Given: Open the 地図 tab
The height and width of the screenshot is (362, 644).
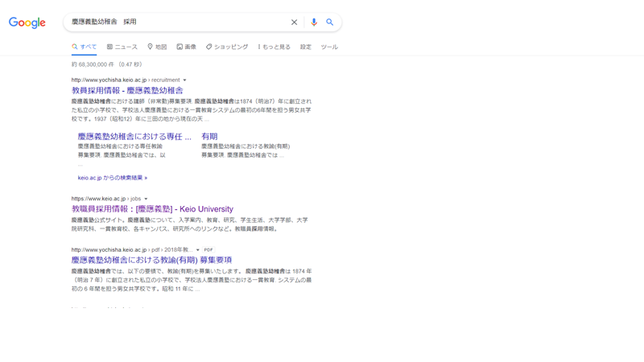Looking at the screenshot, I should coord(157,47).
